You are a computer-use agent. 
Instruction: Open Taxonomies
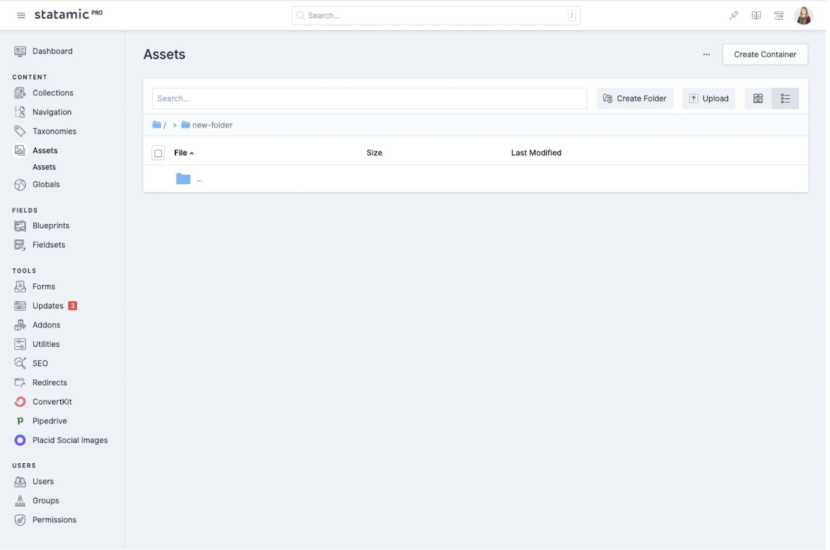(54, 131)
